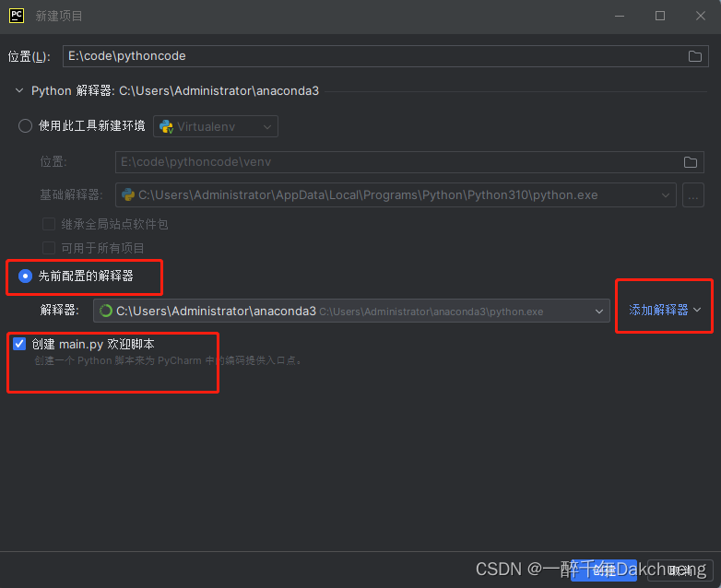Open the 添加解释器 dropdown link

tap(665, 310)
